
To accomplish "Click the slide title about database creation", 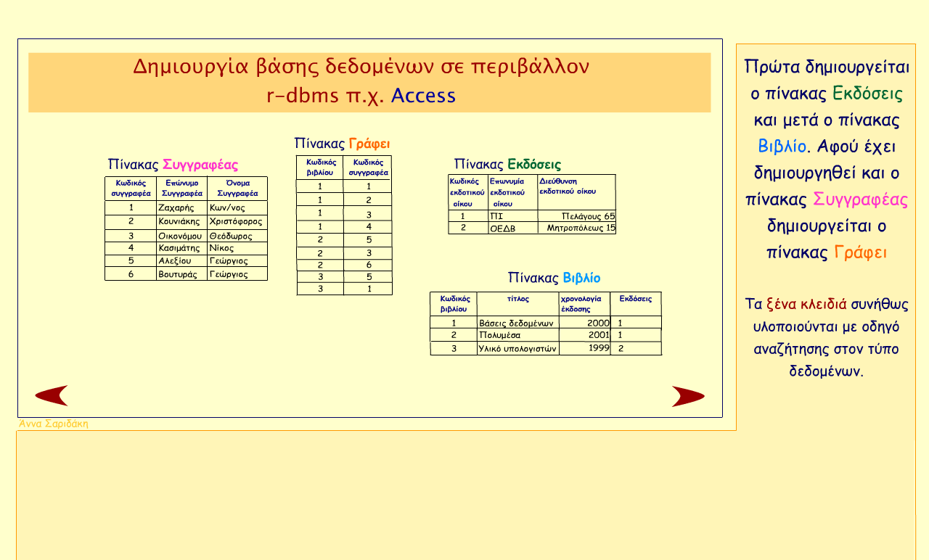I will coord(361,81).
